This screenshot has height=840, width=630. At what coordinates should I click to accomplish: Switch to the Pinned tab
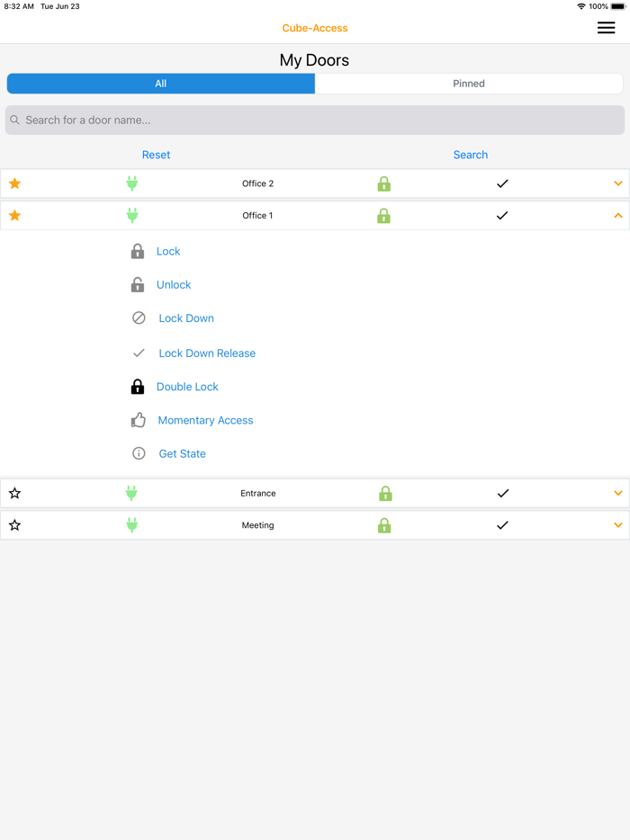[x=469, y=83]
